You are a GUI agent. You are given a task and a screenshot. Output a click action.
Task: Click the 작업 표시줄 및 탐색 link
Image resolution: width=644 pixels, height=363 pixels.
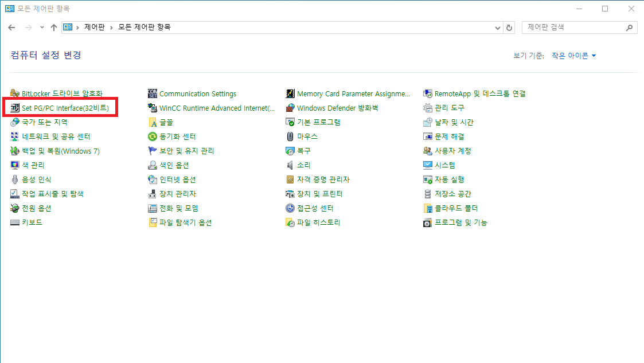point(53,194)
